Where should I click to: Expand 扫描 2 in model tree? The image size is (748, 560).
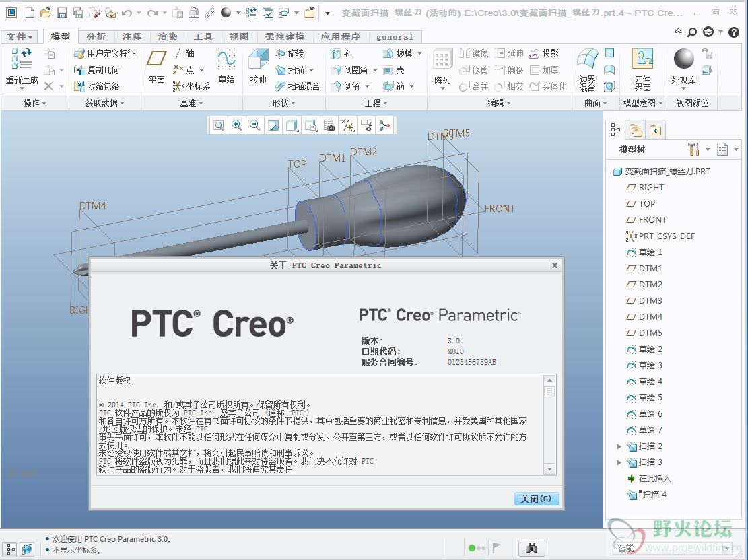coord(619,446)
